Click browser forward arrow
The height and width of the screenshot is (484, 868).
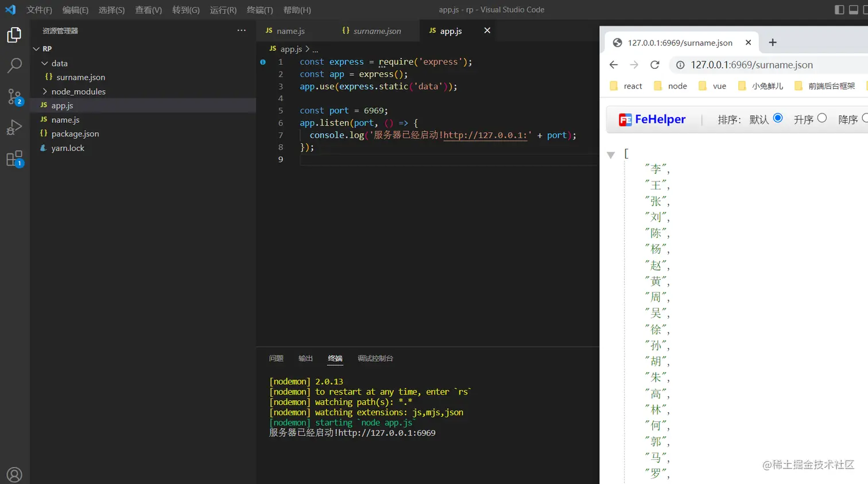click(634, 65)
